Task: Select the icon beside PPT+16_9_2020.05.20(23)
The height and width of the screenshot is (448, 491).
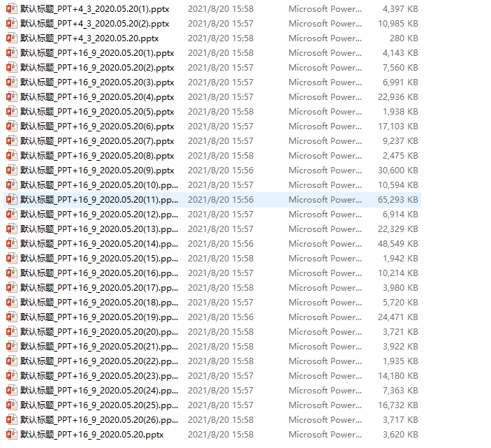Action: (10, 376)
